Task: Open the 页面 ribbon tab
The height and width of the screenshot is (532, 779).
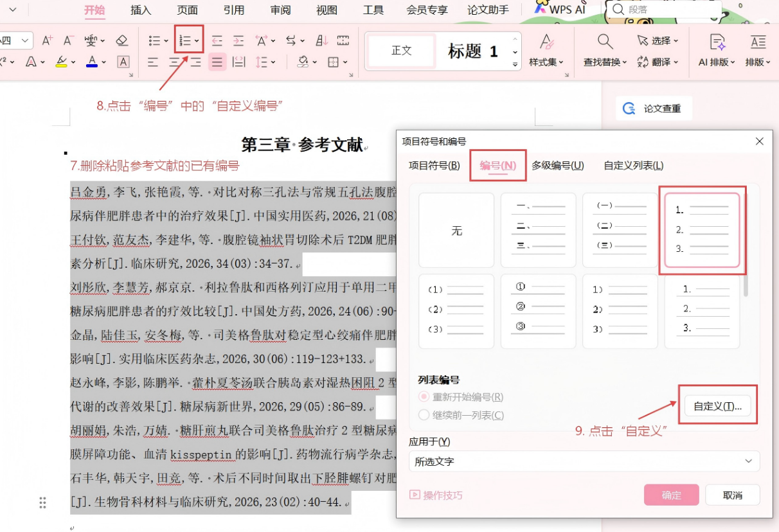Action: pos(188,10)
